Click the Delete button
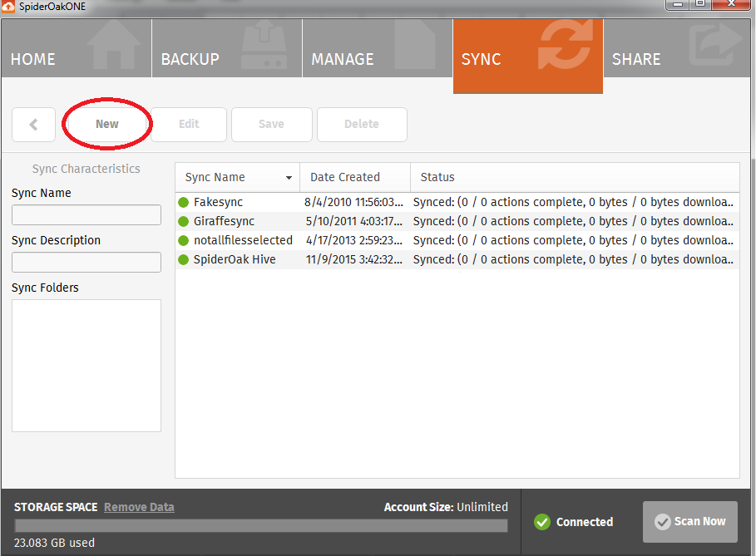The height and width of the screenshot is (556, 756). 362,125
